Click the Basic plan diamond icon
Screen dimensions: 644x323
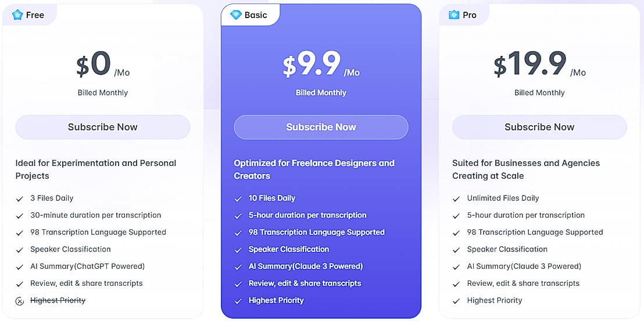click(235, 15)
